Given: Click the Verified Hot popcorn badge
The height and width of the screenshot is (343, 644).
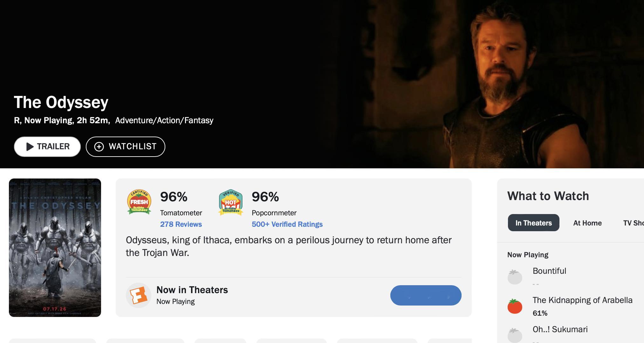Looking at the screenshot, I should (231, 202).
